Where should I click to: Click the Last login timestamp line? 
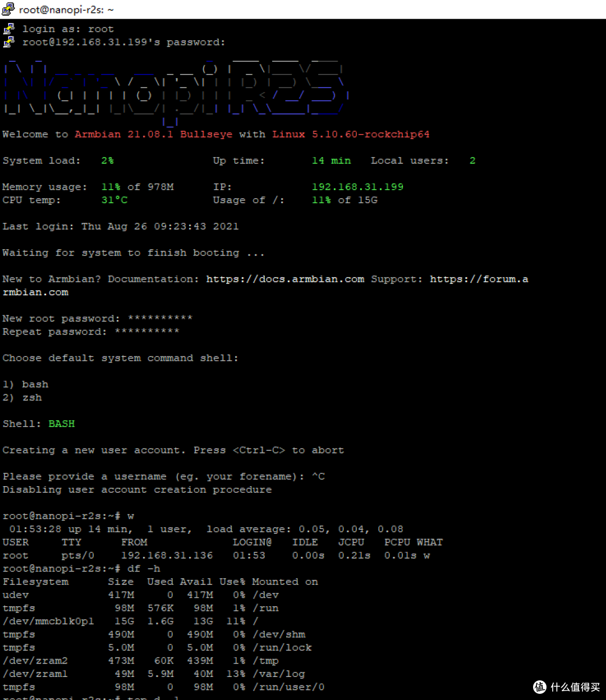121,226
